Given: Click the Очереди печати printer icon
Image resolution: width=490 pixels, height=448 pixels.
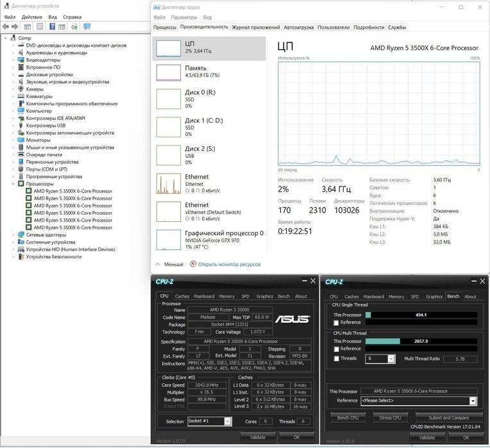Looking at the screenshot, I should (21, 154).
